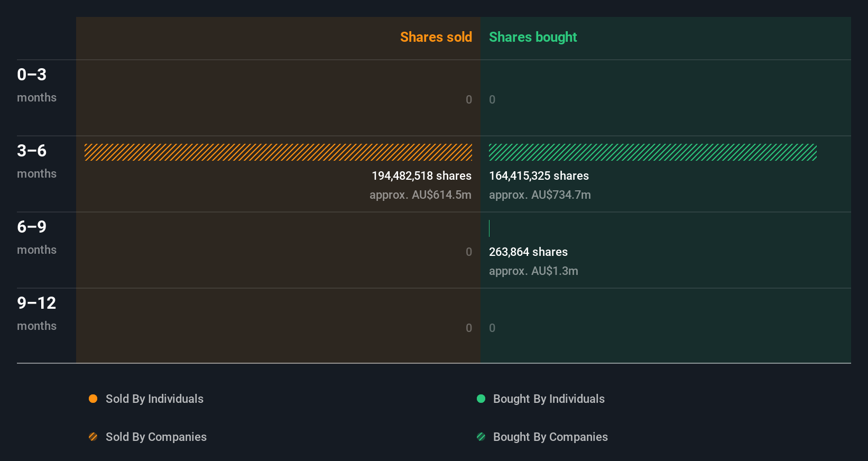Screen dimensions: 868x461
Task: Click the 3–6 months row label
Action: tap(36, 161)
